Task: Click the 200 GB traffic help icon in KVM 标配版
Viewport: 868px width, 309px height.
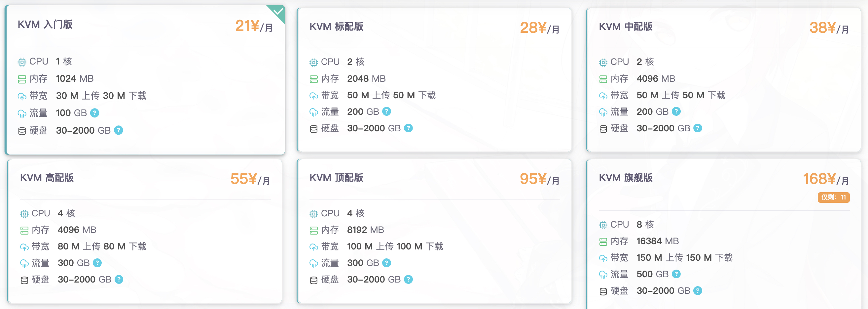Action: click(386, 111)
